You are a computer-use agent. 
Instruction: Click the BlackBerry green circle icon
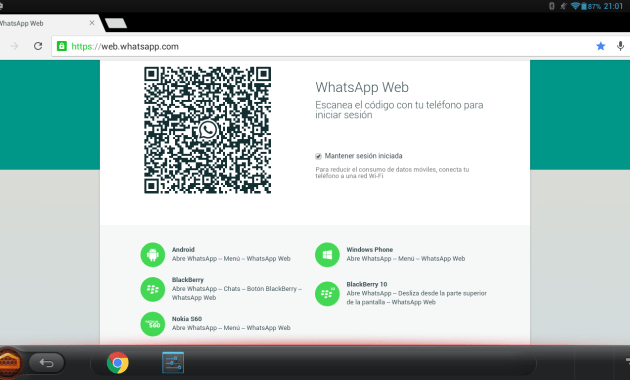tap(153, 289)
